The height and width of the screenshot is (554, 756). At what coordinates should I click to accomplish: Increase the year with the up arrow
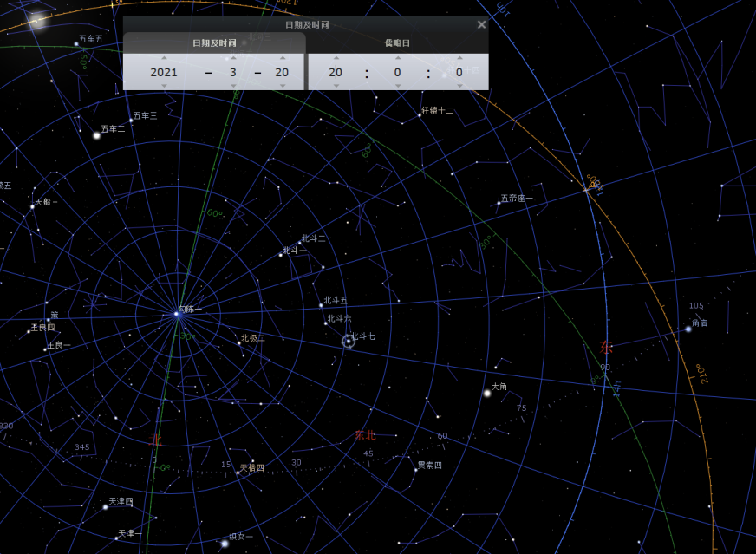point(164,58)
